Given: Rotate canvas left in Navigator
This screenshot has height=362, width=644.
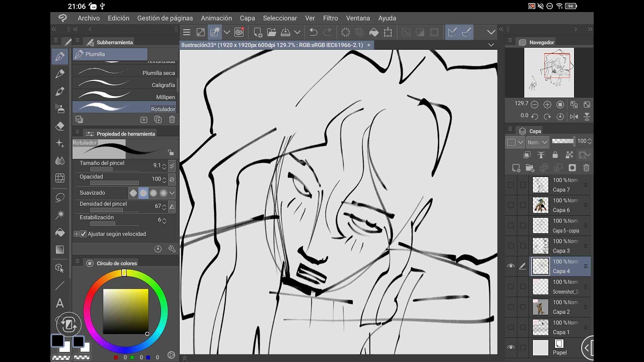Looking at the screenshot, I should [534, 116].
